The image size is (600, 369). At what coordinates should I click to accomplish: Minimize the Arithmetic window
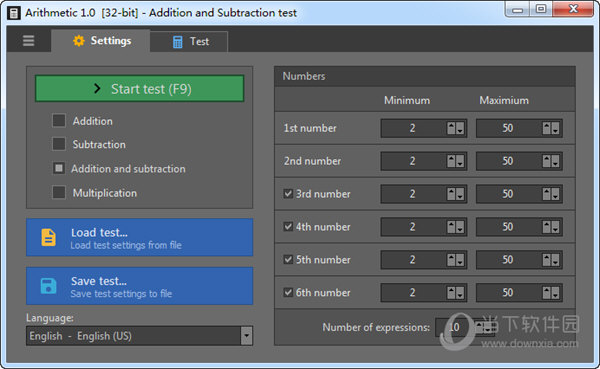click(x=518, y=9)
